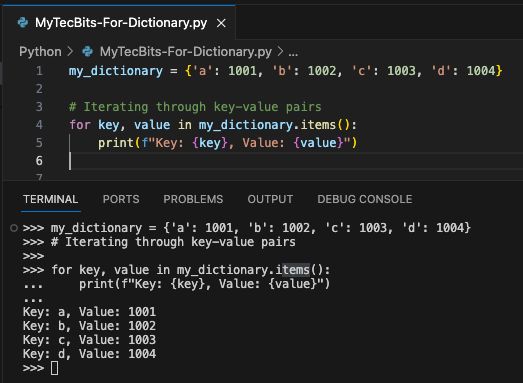
Task: Click {value} placeholder on editor line 5
Action: [318, 143]
